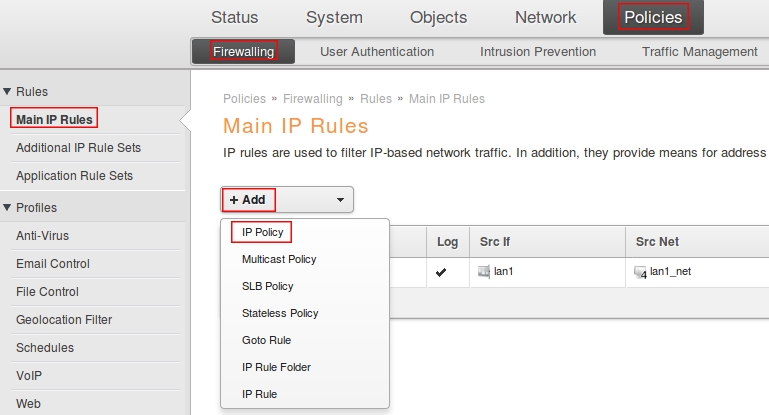Choose Multicast Policy from dropdown

coord(279,259)
